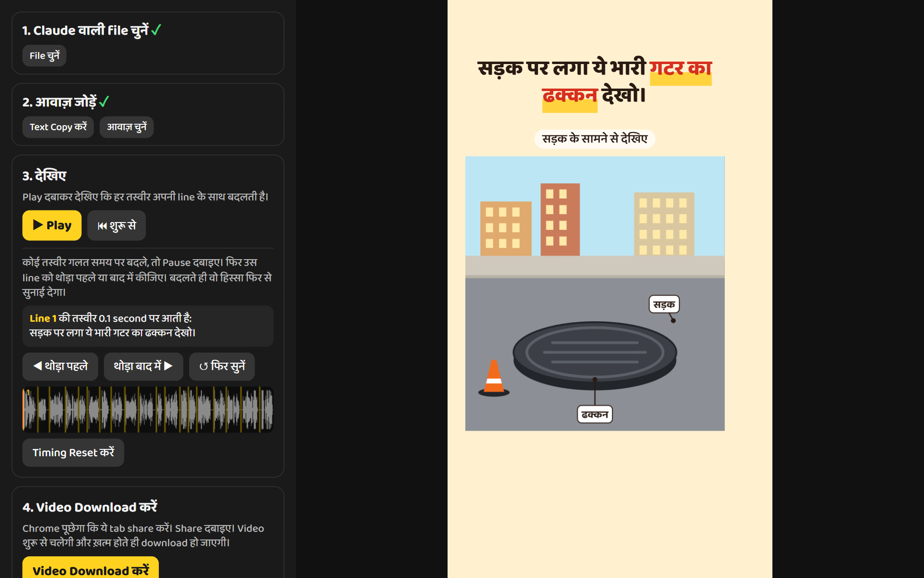
Task: Click the green checkmark beside 'Claude वाली file चुनें'
Action: pos(156,30)
